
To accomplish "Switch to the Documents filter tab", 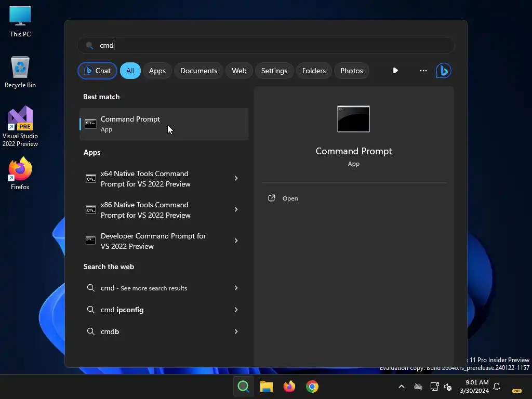I will [x=198, y=71].
